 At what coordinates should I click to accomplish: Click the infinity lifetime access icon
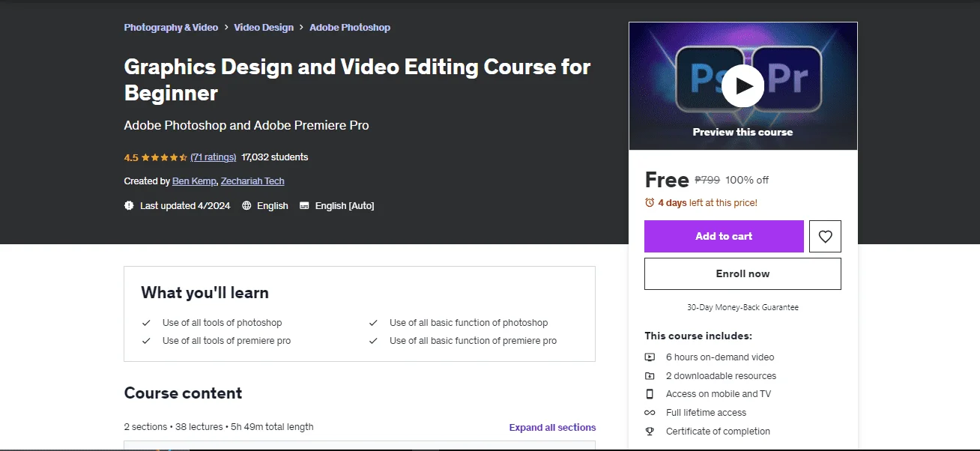click(x=650, y=413)
